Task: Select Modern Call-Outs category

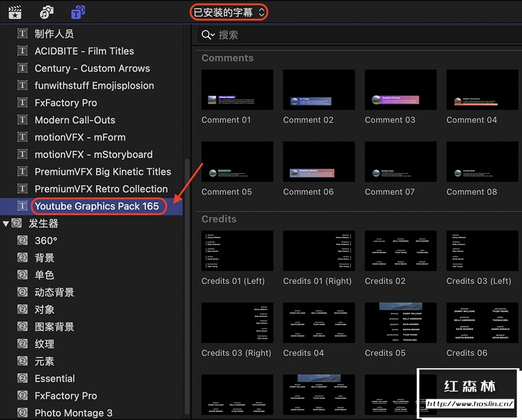Action: (x=75, y=120)
